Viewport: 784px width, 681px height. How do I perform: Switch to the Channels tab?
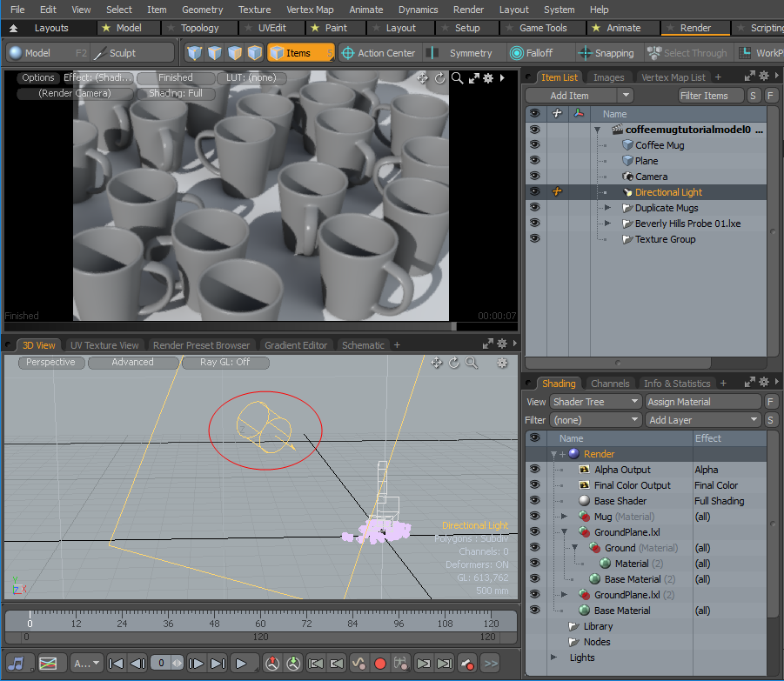pos(609,384)
